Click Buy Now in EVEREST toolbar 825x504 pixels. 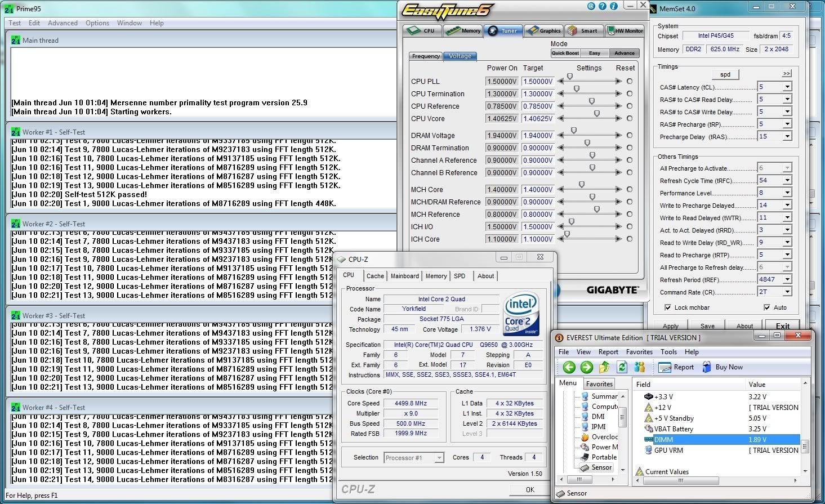click(723, 367)
